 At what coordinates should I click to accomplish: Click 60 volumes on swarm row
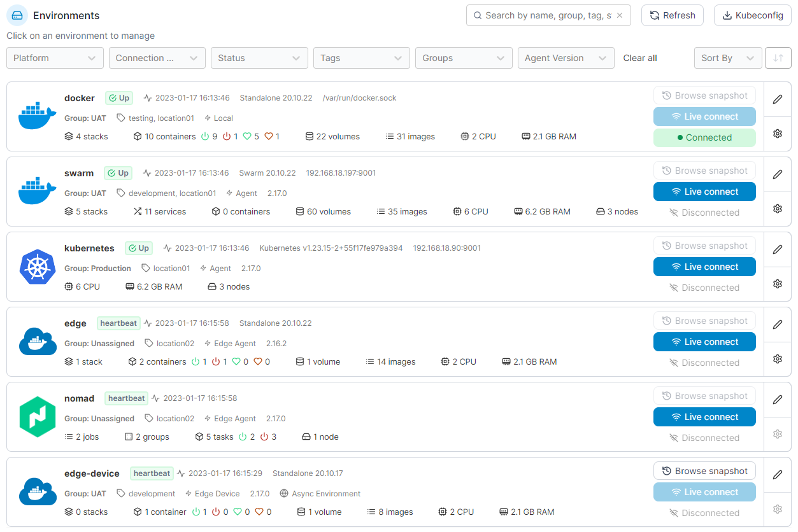click(323, 211)
